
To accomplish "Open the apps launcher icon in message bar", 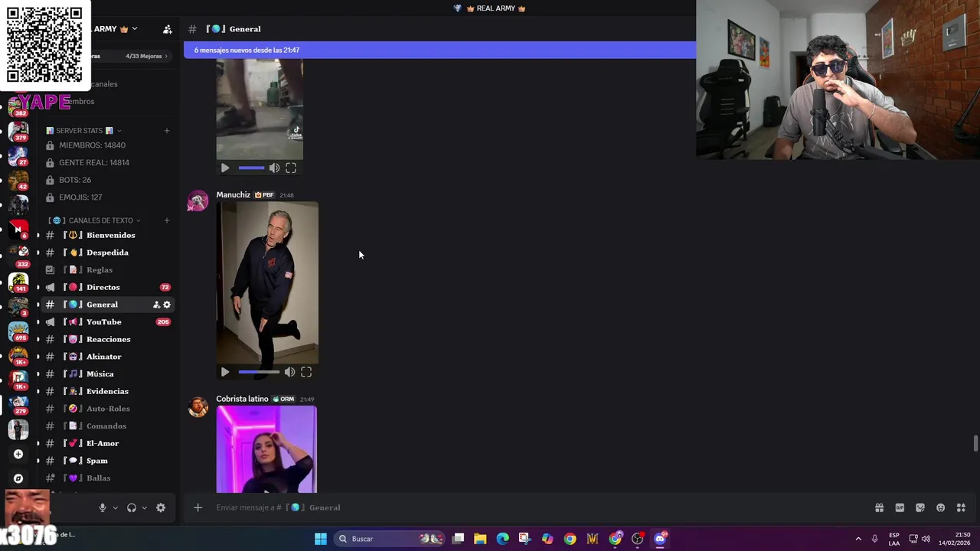I will pyautogui.click(x=961, y=507).
